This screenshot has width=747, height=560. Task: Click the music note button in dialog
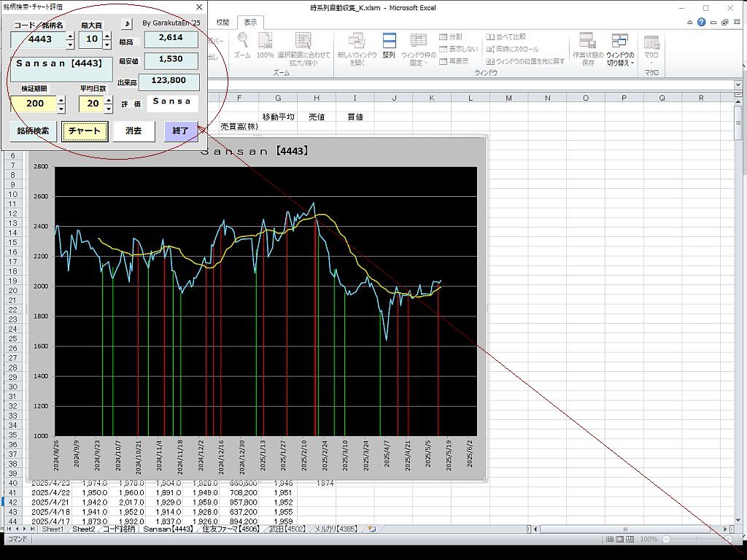click(x=127, y=23)
